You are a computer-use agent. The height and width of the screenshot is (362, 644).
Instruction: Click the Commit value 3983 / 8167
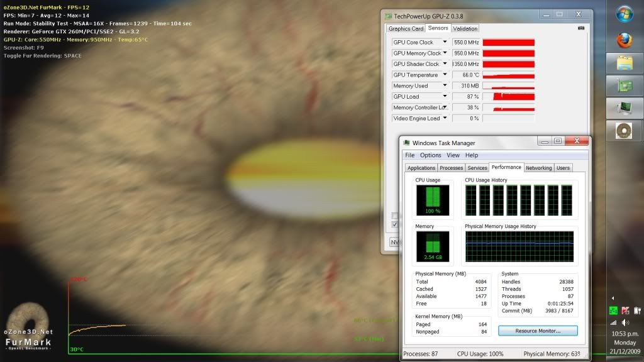(559, 310)
